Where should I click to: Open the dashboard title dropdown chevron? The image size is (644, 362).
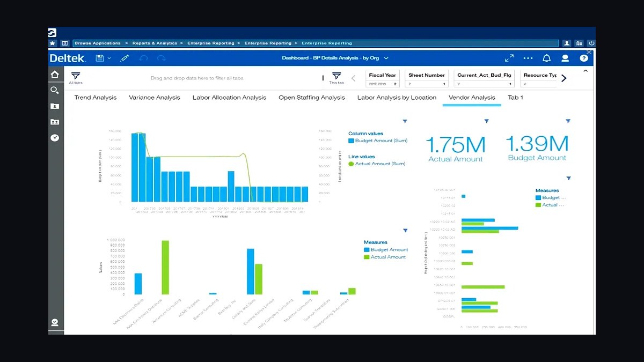click(386, 58)
